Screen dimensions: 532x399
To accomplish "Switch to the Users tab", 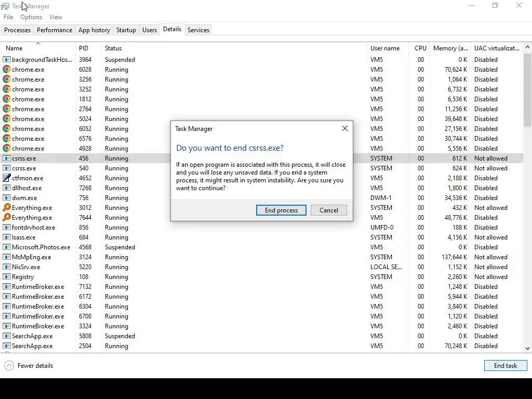I will (150, 30).
